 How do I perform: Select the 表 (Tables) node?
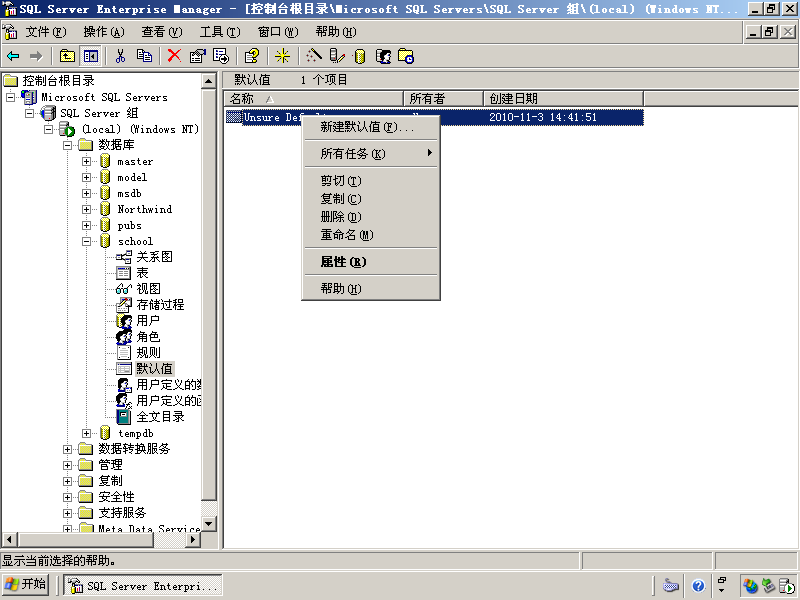(x=142, y=273)
